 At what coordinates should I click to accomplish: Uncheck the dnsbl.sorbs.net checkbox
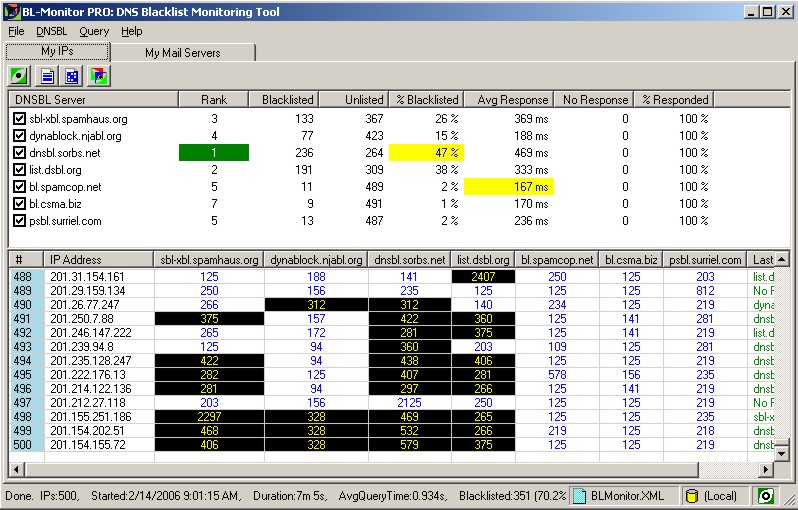coord(19,153)
